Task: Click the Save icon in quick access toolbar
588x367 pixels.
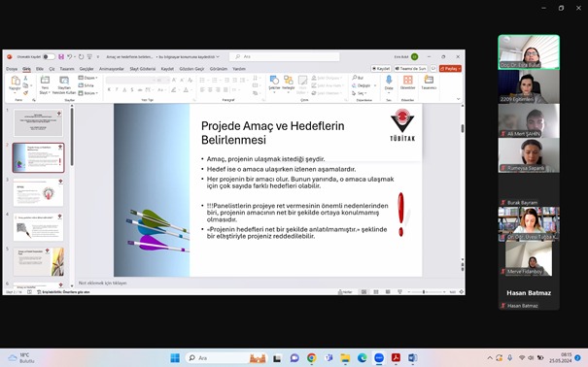Action: coord(61,56)
